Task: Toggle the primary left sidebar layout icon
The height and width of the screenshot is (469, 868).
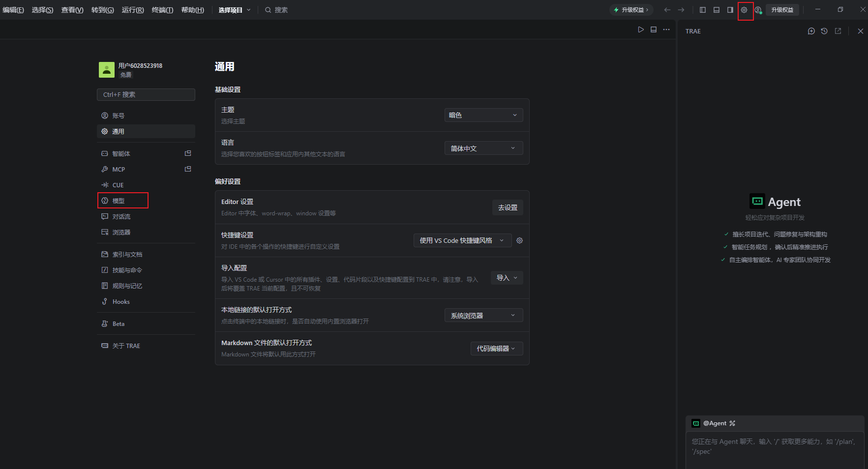Action: click(703, 10)
